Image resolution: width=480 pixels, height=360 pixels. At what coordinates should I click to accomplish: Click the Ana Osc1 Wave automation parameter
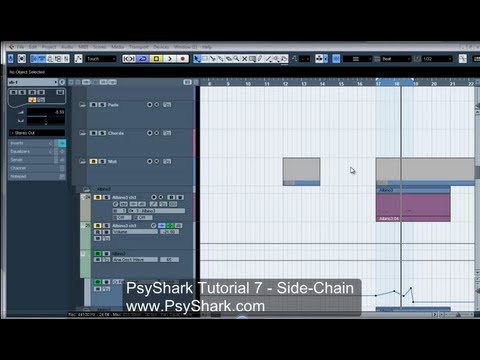pos(135,260)
